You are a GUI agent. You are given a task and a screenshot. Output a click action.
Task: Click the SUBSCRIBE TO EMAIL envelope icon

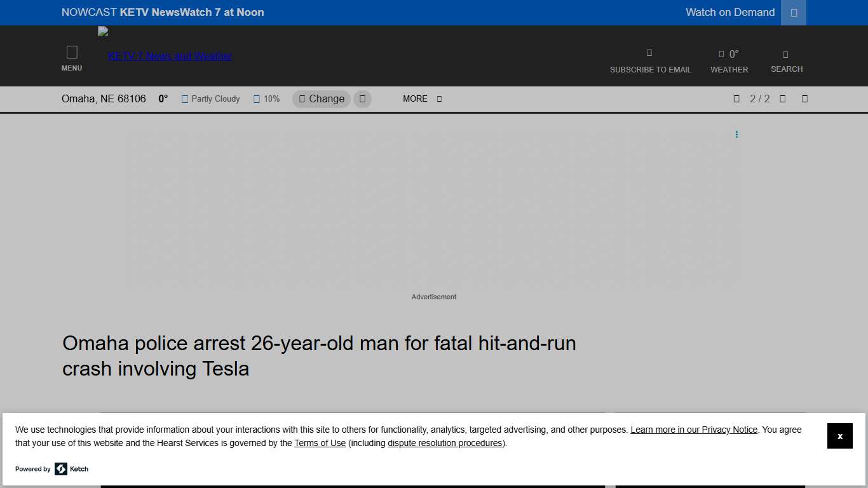(x=649, y=53)
